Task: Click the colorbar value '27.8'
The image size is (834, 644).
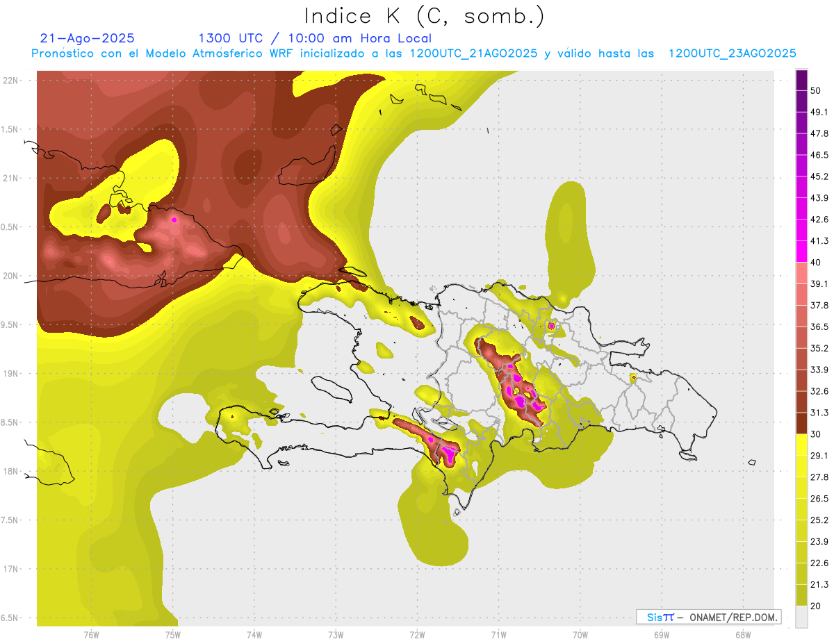Action: point(819,477)
